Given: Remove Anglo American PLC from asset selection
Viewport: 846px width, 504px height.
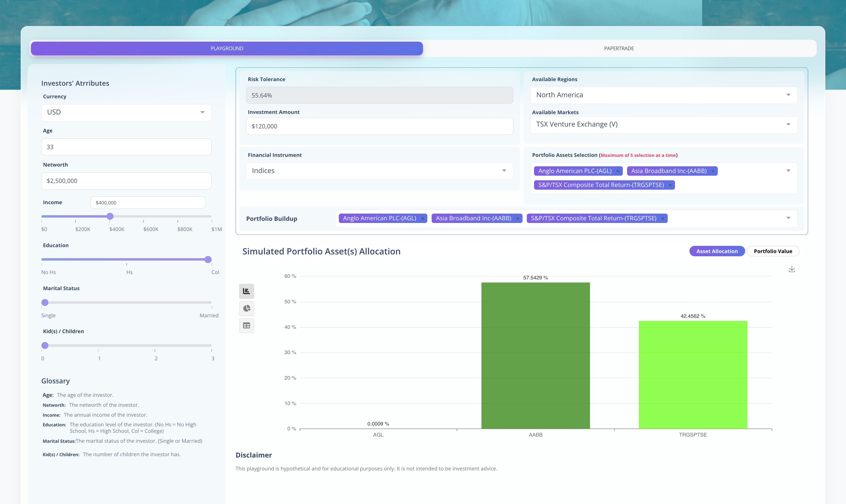Looking at the screenshot, I should click(618, 171).
